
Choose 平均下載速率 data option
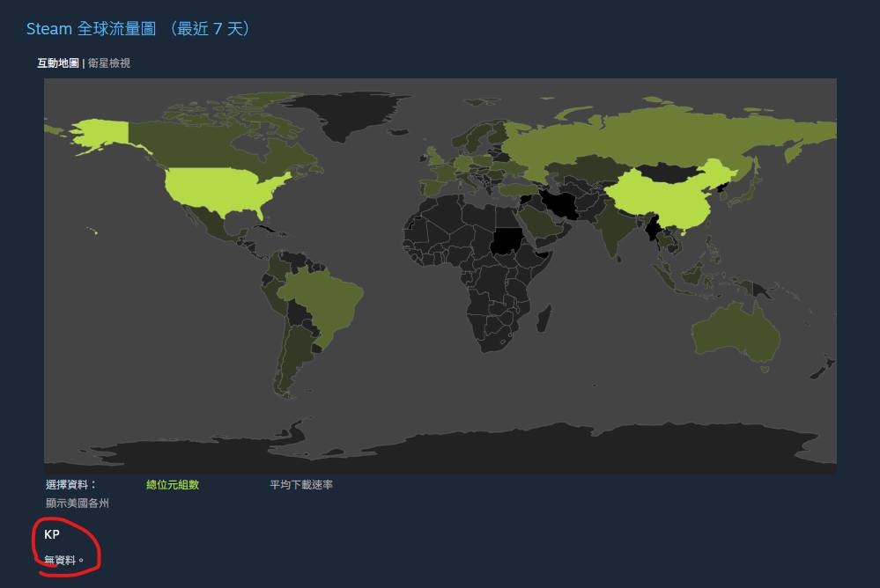[x=301, y=485]
